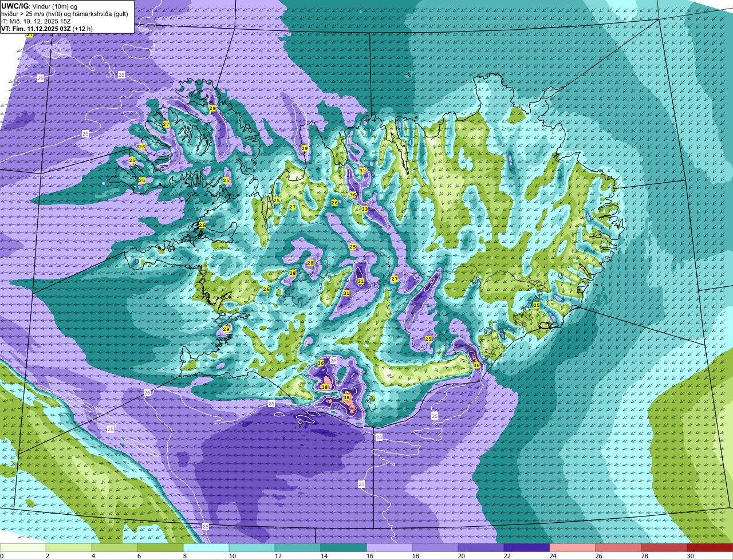Screen dimensions: 733x560
Task: Choose the 12–14 m/s teal legend swatch
Action: click(298, 548)
